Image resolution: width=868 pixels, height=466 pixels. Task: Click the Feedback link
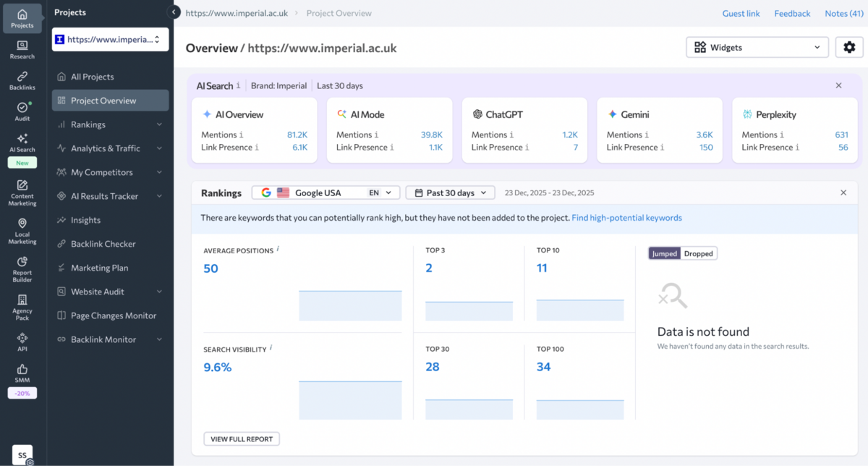tap(792, 13)
